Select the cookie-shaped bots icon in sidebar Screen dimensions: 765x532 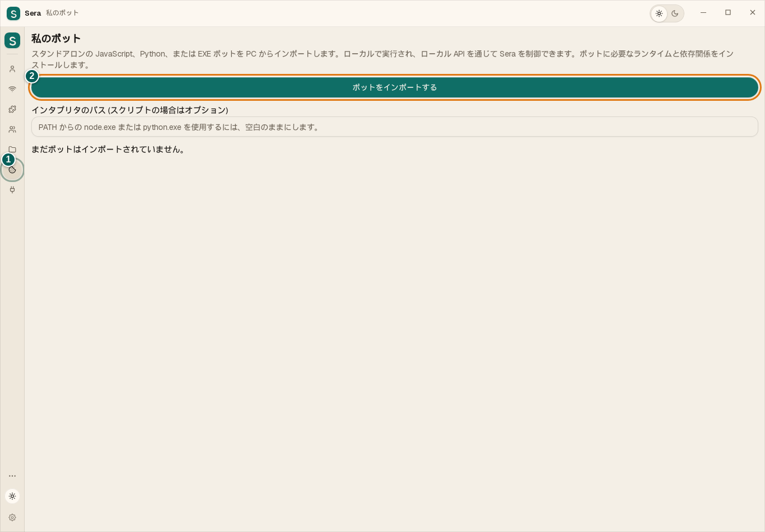(x=12, y=170)
